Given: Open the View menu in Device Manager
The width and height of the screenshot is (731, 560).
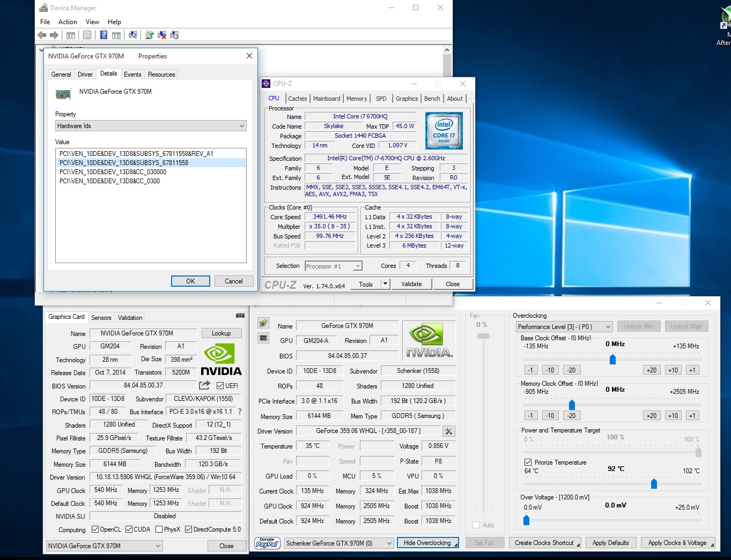Looking at the screenshot, I should (x=92, y=22).
